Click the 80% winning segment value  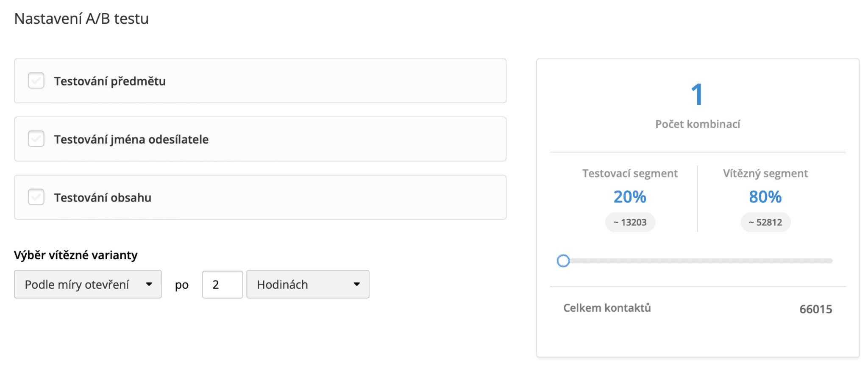coord(765,197)
